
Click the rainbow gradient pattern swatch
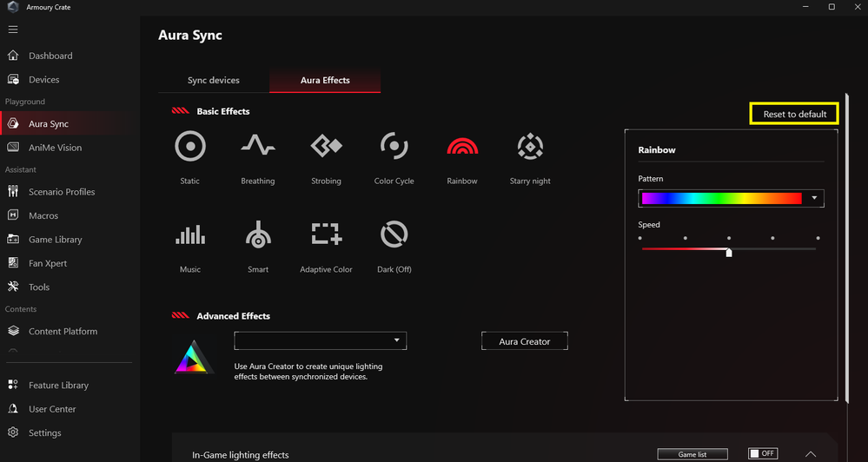(722, 198)
